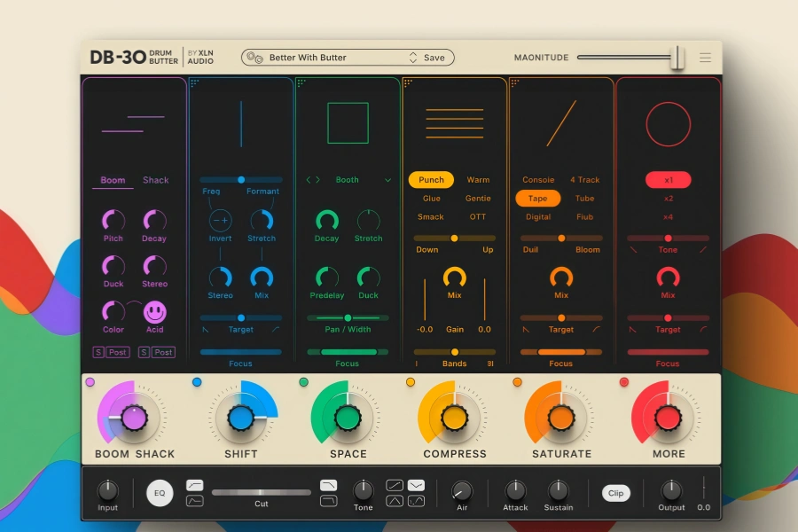Select the OTT compressor mode
Screen dimensions: 798x532
pos(477,217)
